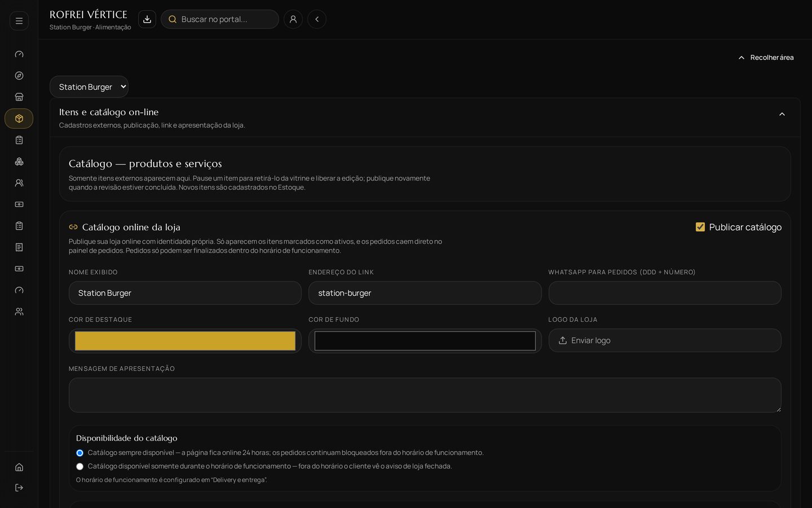Open the receipt icon in the sidebar
Viewport: 812px width, 508px height.
19,247
